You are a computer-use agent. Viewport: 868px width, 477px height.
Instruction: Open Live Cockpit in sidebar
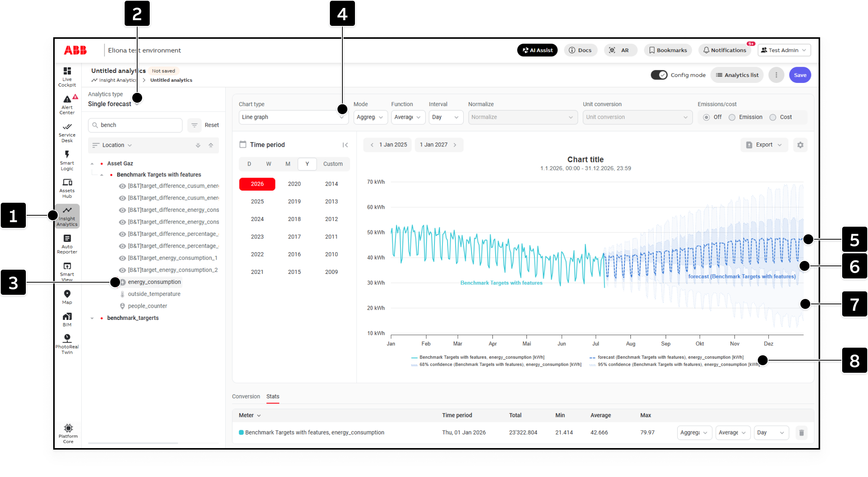click(67, 77)
